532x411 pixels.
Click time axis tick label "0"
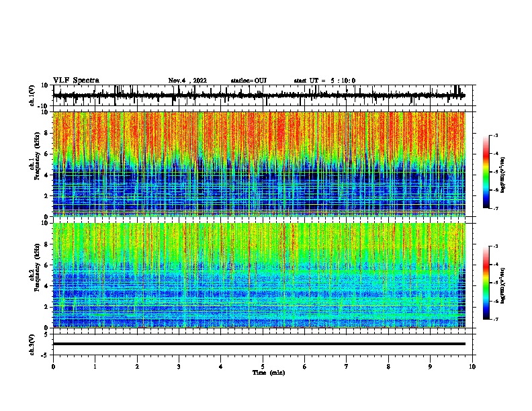pos(53,367)
